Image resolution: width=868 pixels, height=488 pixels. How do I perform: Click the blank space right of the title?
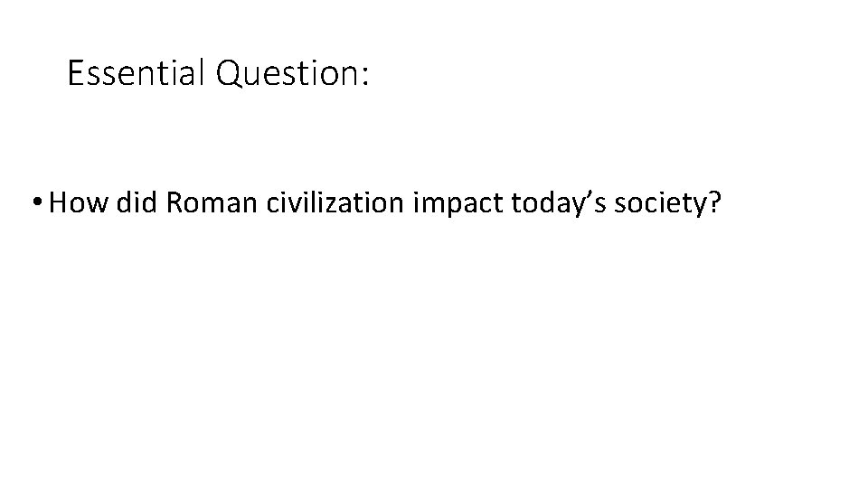click(615, 74)
